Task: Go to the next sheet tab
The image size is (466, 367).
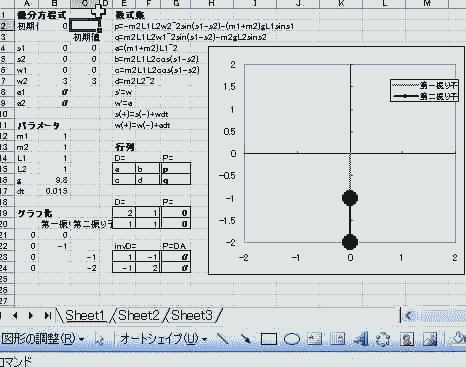Action: point(31,315)
